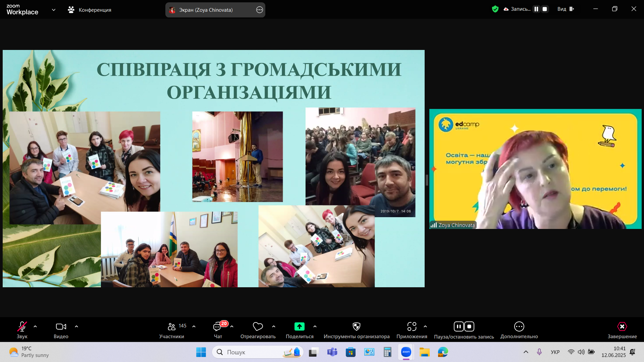This screenshot has height=362, width=644.
Task: Click the React (Отреагировать) heart icon
Action: (258, 327)
